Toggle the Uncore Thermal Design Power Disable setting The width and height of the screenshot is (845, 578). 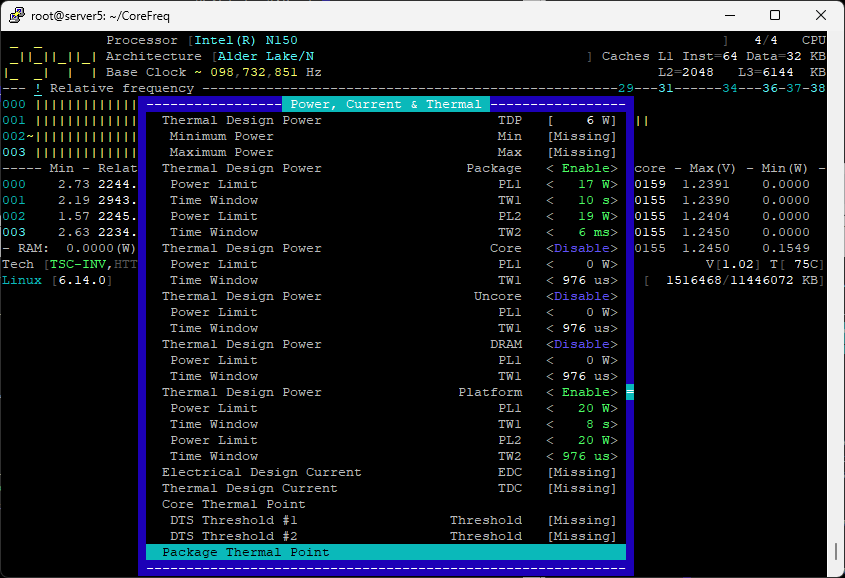[581, 296]
